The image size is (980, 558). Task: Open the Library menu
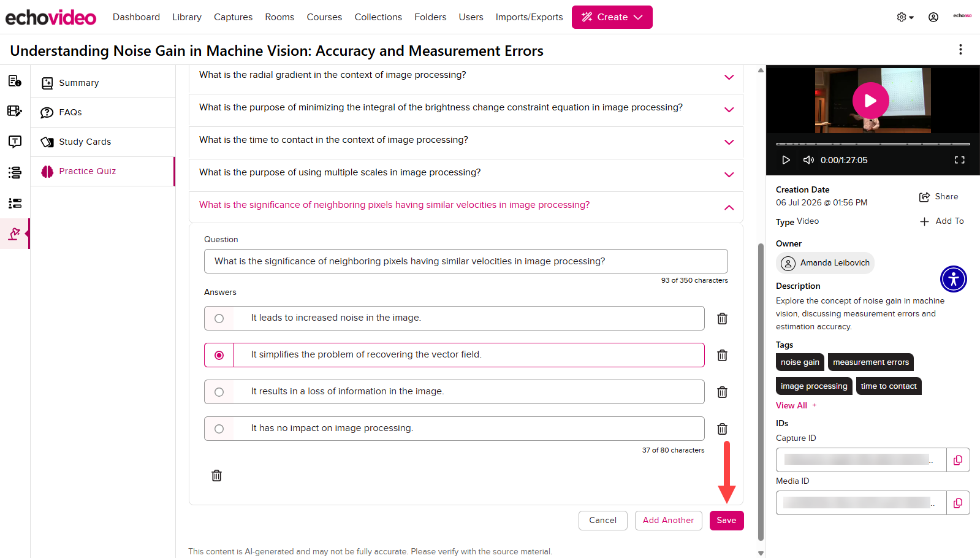click(x=187, y=17)
